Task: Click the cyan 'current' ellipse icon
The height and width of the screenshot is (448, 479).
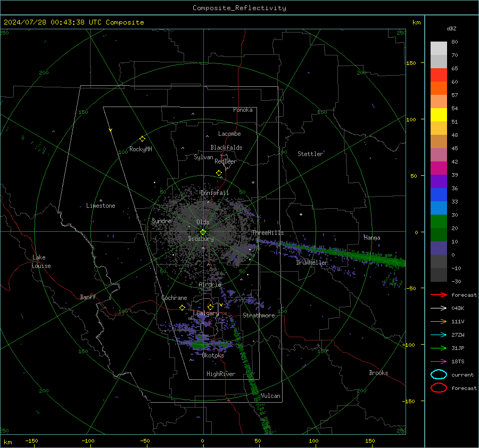Action: coord(439,374)
